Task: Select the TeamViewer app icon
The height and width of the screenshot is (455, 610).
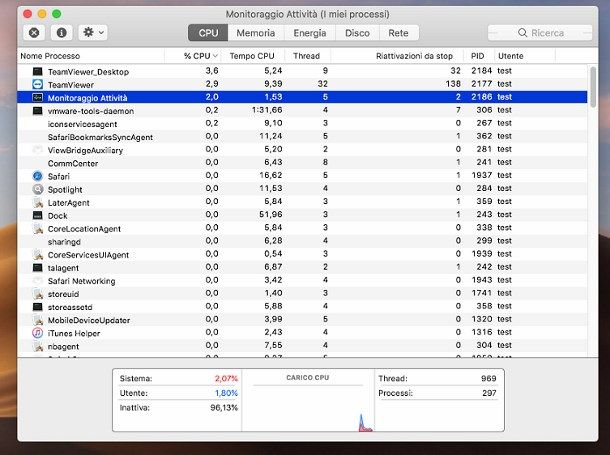Action: (37, 84)
